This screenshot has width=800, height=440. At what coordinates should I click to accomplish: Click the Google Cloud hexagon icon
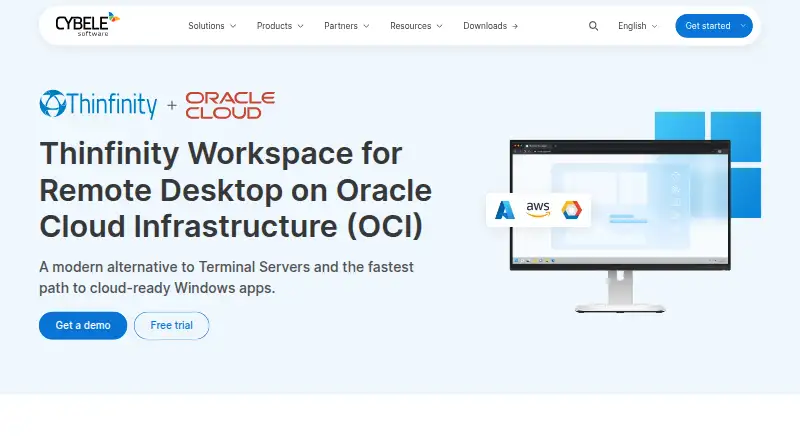coord(571,210)
